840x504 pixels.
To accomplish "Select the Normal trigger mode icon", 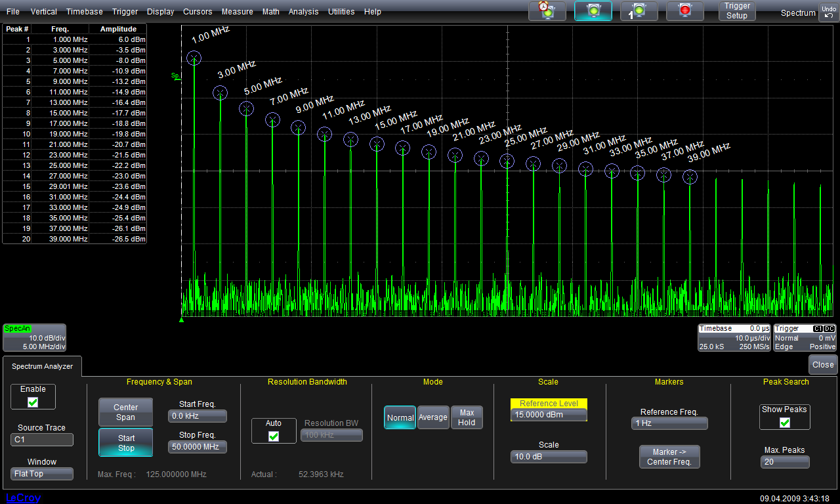I will coord(593,11).
